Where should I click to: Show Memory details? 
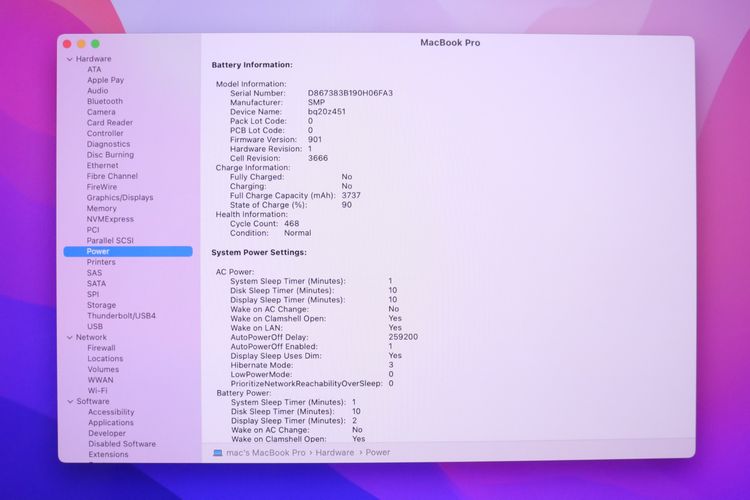(101, 209)
